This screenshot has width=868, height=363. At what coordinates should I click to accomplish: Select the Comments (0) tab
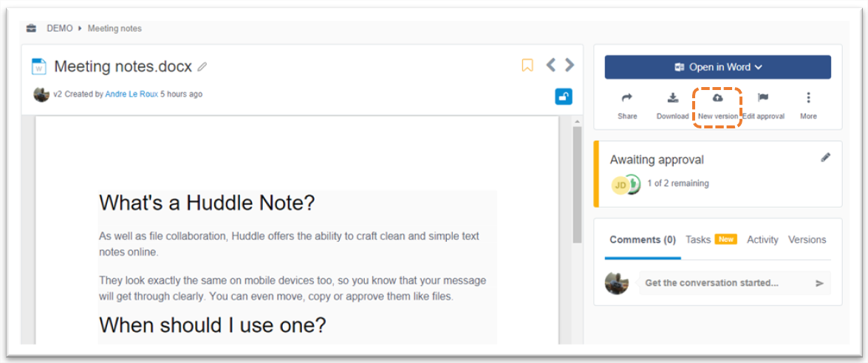point(643,240)
